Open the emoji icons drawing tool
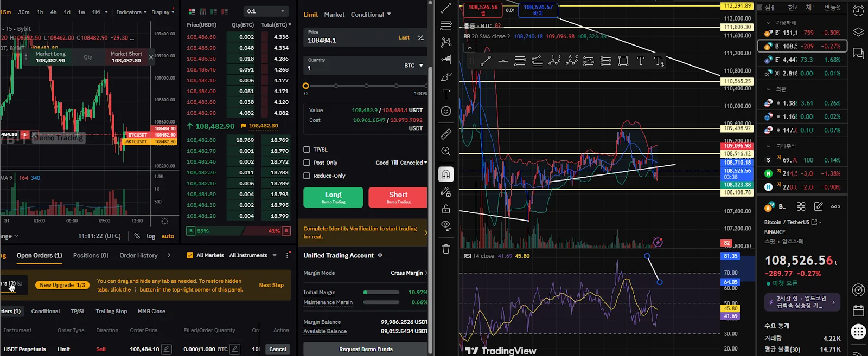The height and width of the screenshot is (356, 868). (x=446, y=111)
